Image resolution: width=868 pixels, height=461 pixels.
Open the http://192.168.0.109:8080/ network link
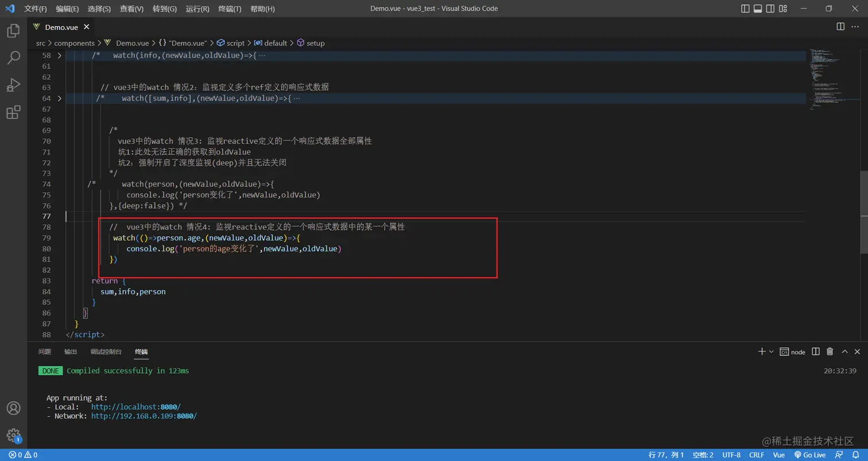[x=144, y=416]
